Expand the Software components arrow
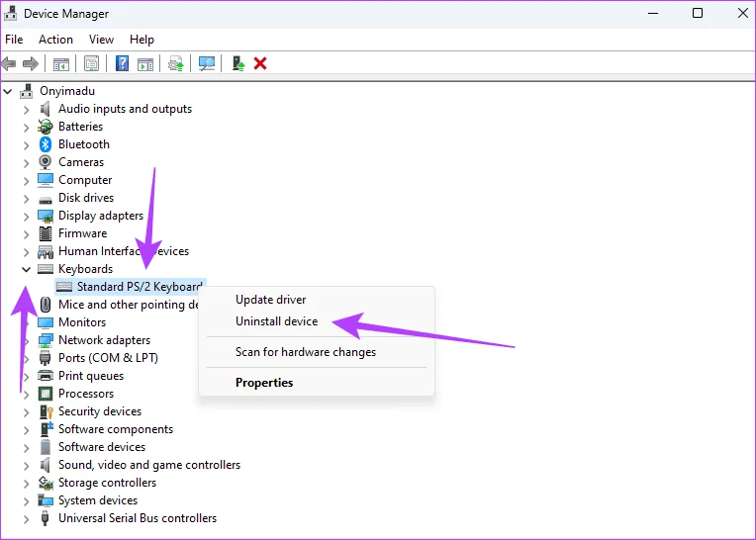This screenshot has width=756, height=540. (26, 429)
